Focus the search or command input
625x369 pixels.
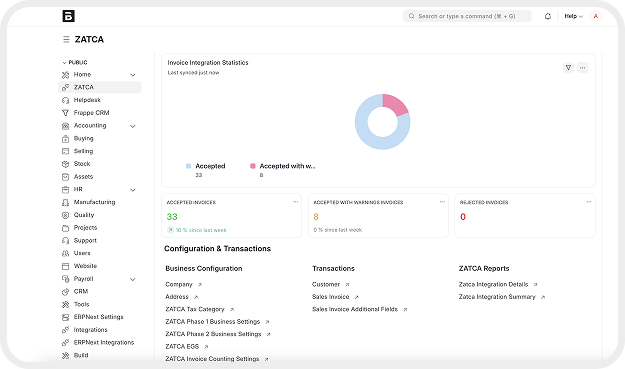467,16
